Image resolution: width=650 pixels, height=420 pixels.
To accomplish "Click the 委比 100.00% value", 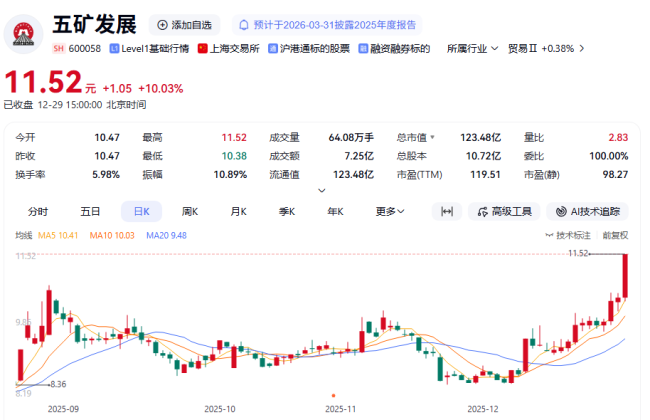I will (609, 156).
